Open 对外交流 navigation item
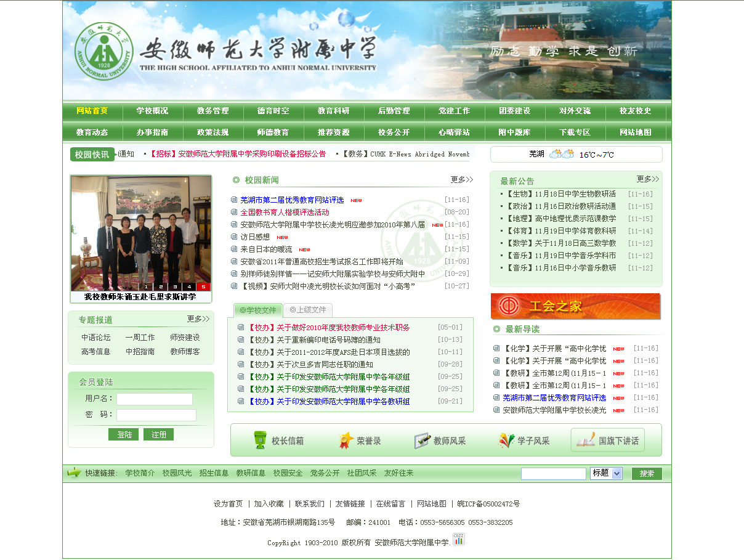 575,111
